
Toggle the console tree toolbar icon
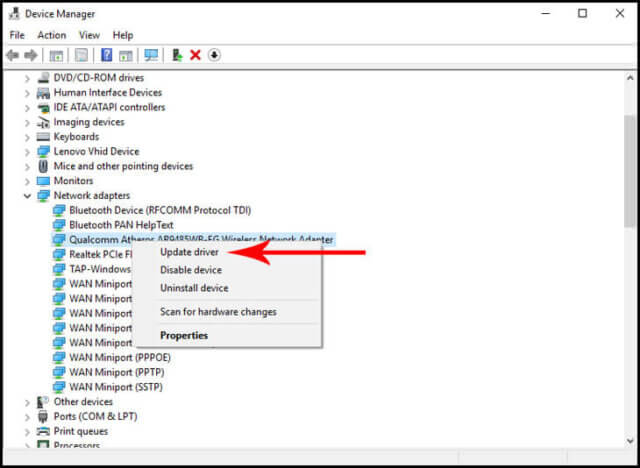coord(56,55)
